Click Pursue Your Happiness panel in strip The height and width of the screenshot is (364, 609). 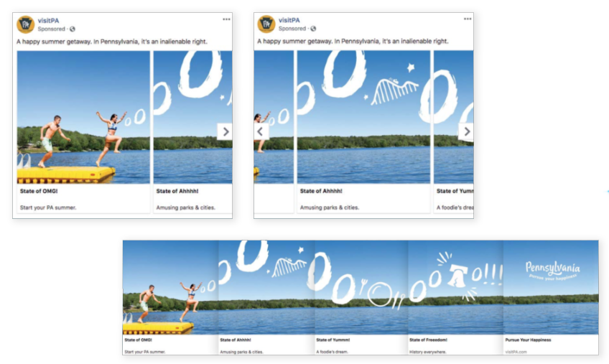coord(551,297)
